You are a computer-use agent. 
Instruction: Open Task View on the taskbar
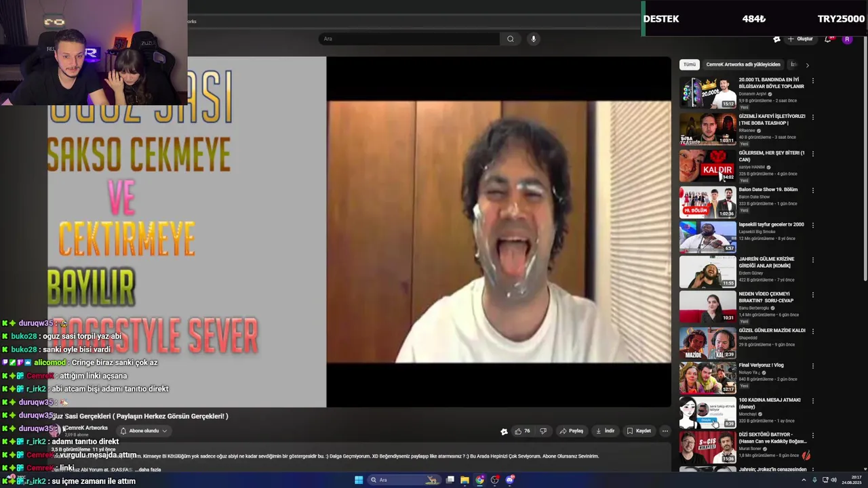[x=450, y=480]
